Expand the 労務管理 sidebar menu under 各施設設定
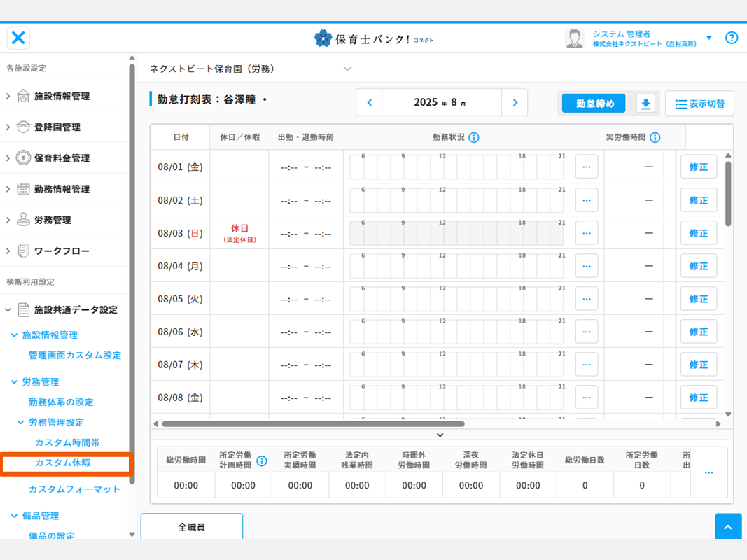 [x=53, y=220]
